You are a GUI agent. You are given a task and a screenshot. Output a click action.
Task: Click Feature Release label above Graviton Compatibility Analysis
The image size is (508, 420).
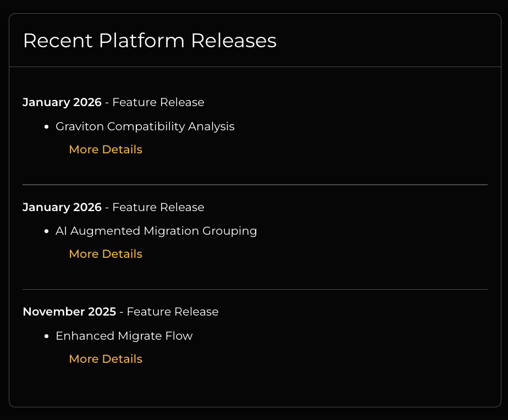click(158, 102)
